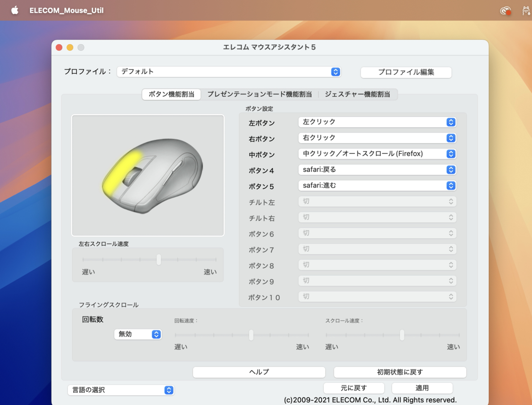Open the プロファイル dropdown showing デフォルト
532x405 pixels.
point(229,72)
